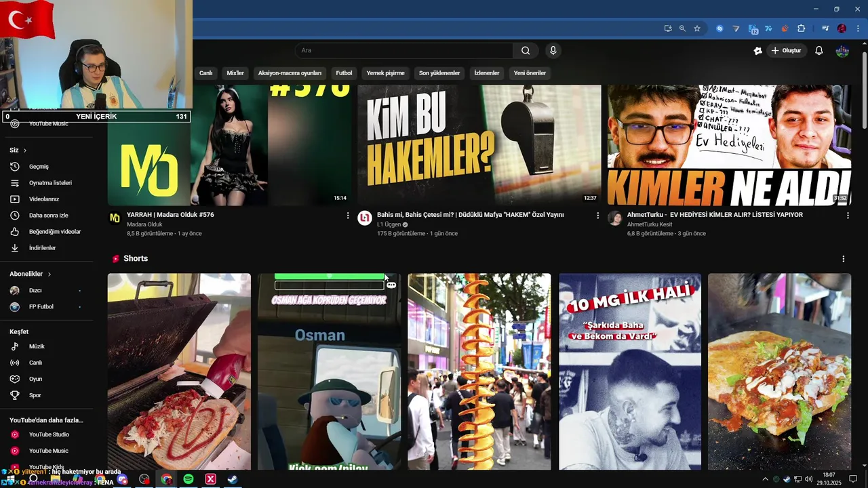Screen dimensions: 868x488
Task: Open Steam from the taskbar
Action: tap(232, 479)
